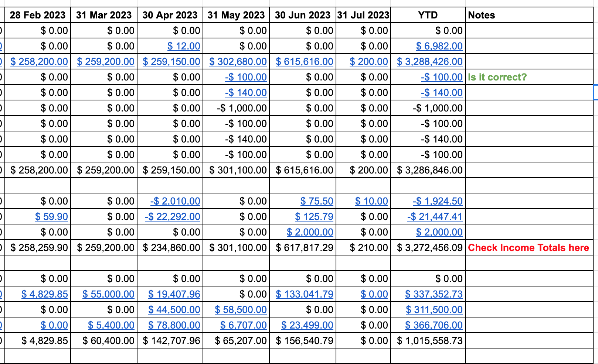This screenshot has height=364, width=598.
Task: Click the $ 44,500.00 link in April
Action: (x=174, y=310)
